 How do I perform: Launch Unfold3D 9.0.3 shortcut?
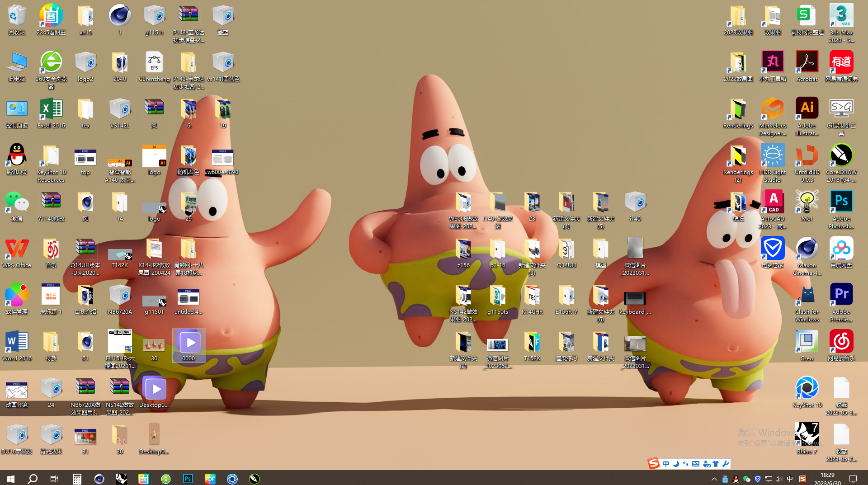(807, 163)
